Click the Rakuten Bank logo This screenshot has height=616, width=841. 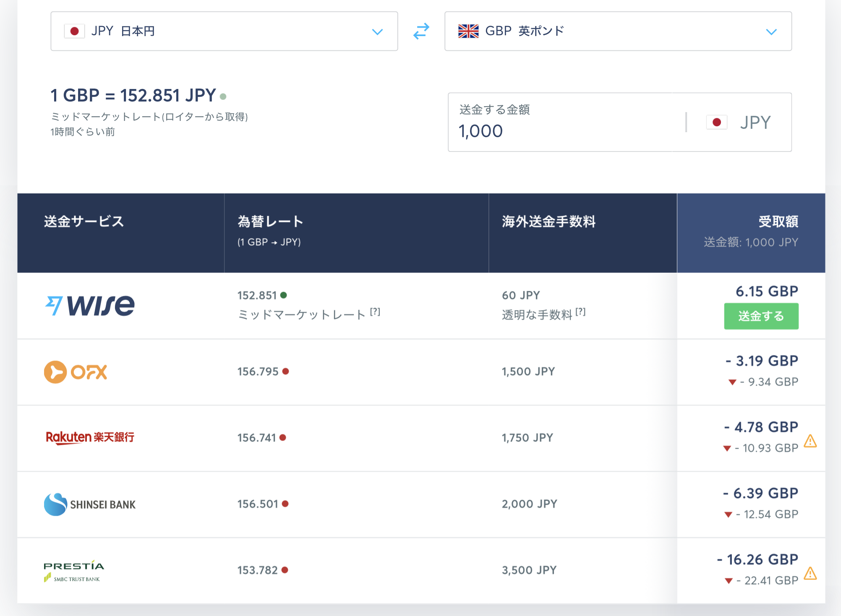pyautogui.click(x=90, y=437)
